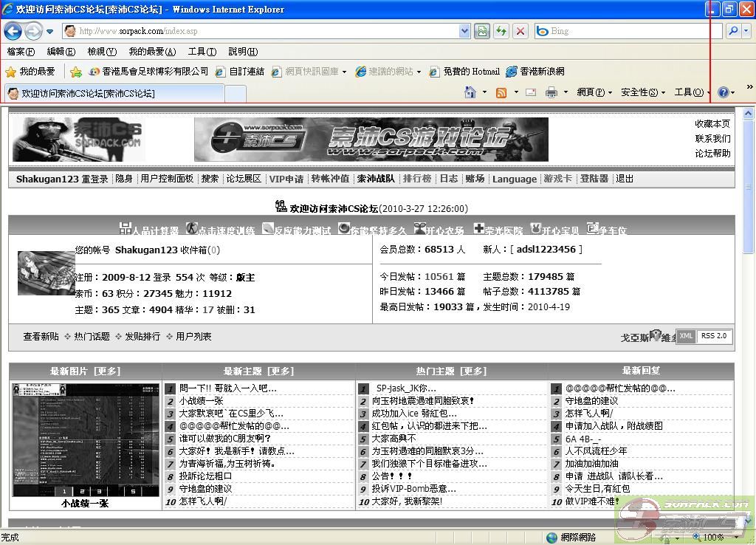Click the Bing search magnifier button
Image resolution: width=756 pixels, height=545 pixels.
(x=733, y=31)
